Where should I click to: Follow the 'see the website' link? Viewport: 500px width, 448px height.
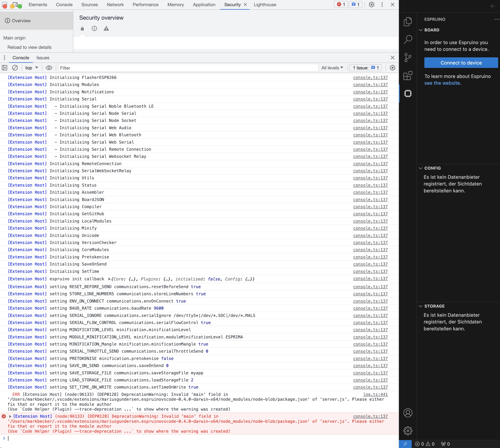[x=442, y=83]
